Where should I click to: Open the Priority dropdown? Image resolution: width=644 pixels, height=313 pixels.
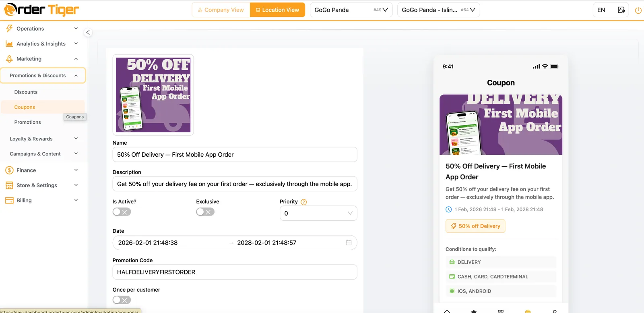(x=318, y=214)
